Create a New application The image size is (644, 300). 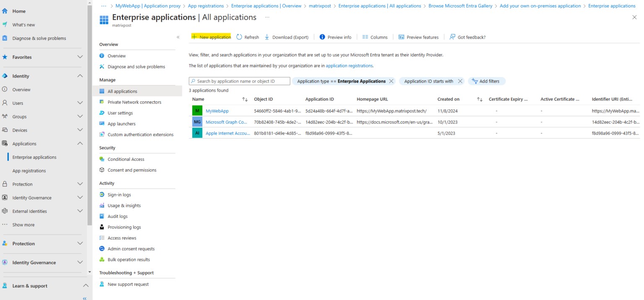(211, 37)
